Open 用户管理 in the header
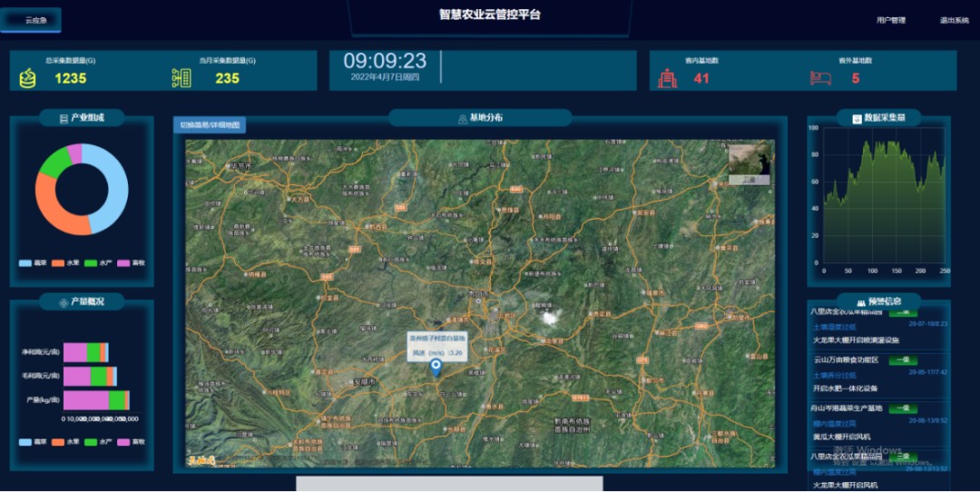Image resolution: width=980 pixels, height=492 pixels. pyautogui.click(x=890, y=20)
